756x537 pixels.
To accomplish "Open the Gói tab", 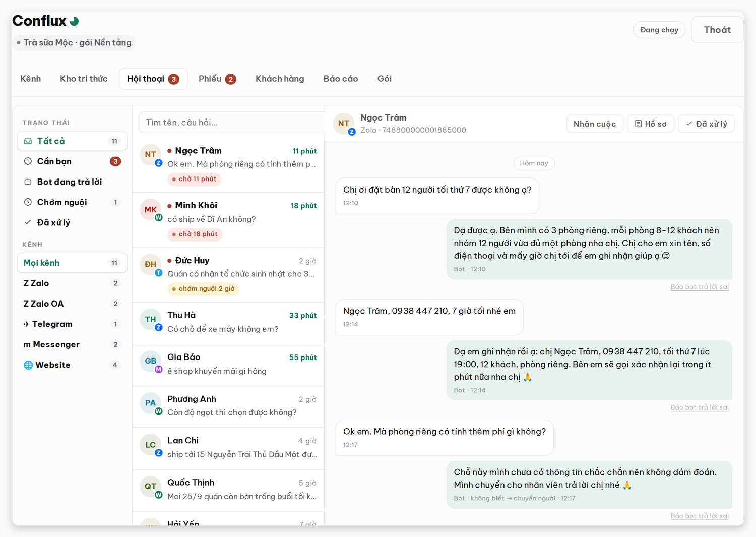I will point(385,79).
